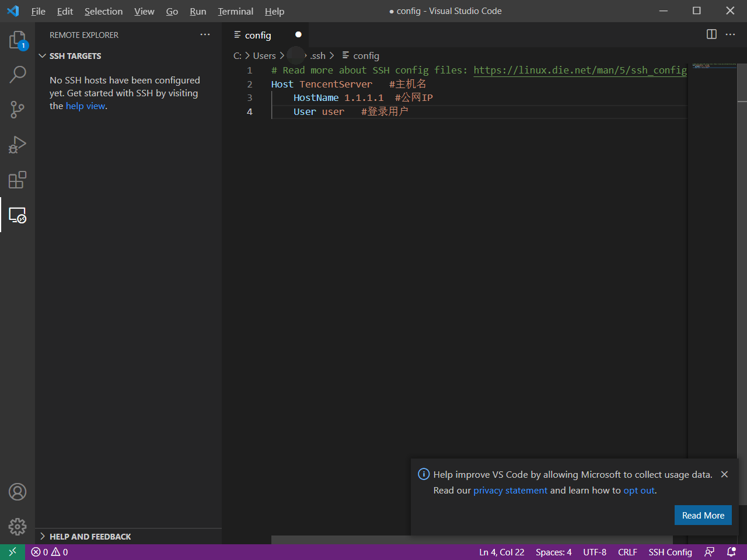Go to line via Ln 4, Col 22

(x=502, y=552)
